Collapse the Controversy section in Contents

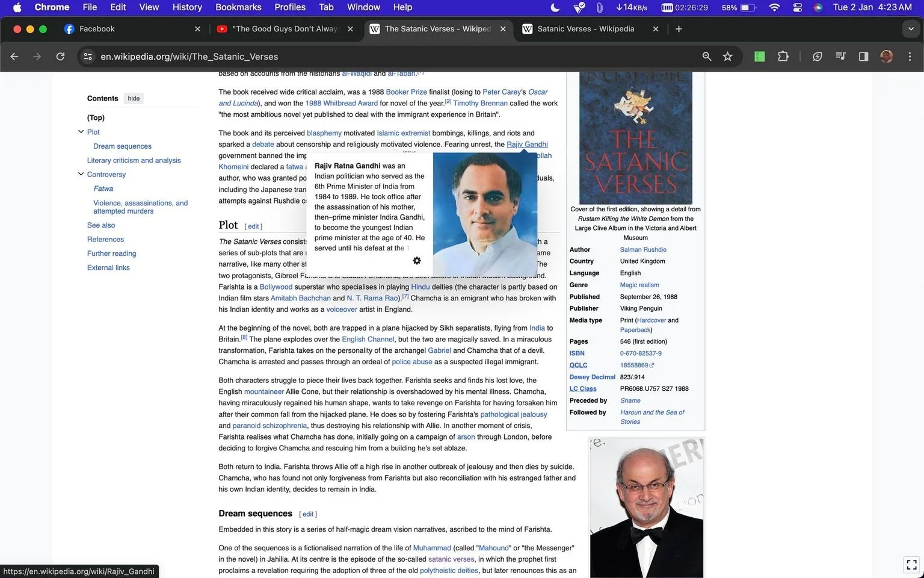tap(81, 174)
